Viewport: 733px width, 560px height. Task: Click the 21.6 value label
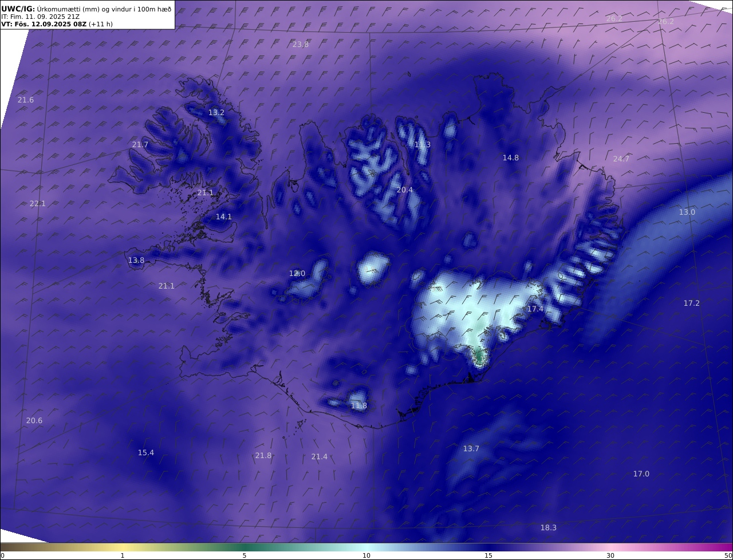point(26,100)
